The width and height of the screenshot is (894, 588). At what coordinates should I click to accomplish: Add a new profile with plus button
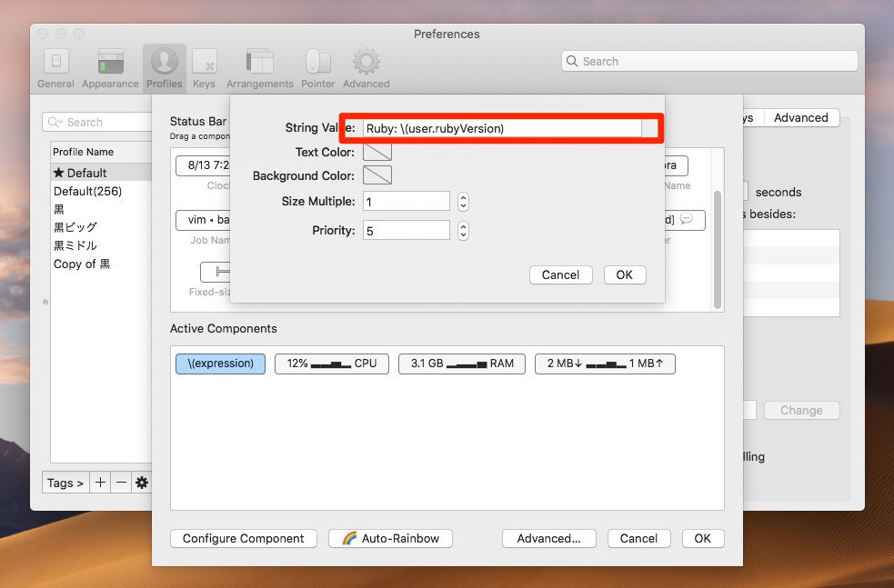click(100, 483)
